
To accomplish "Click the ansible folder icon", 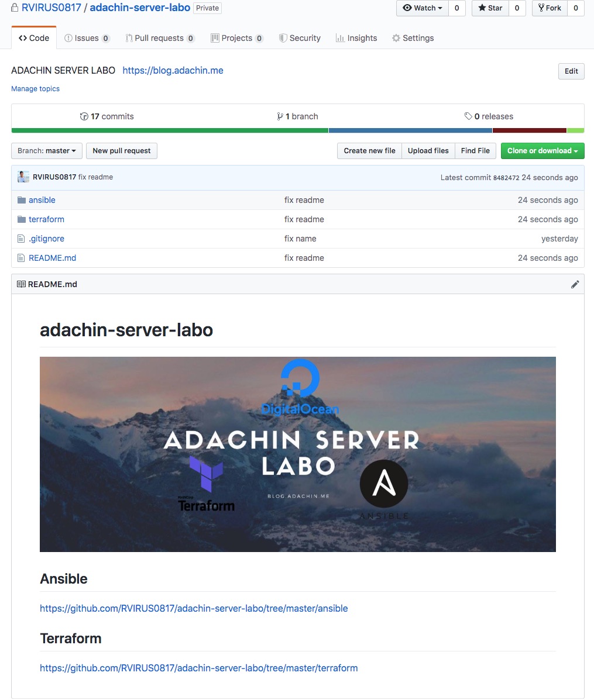I will pyautogui.click(x=22, y=200).
